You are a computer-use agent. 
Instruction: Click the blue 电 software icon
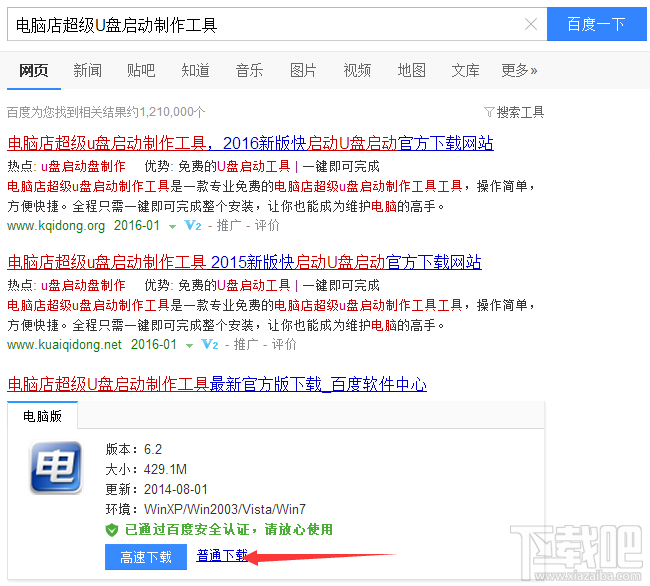56,467
